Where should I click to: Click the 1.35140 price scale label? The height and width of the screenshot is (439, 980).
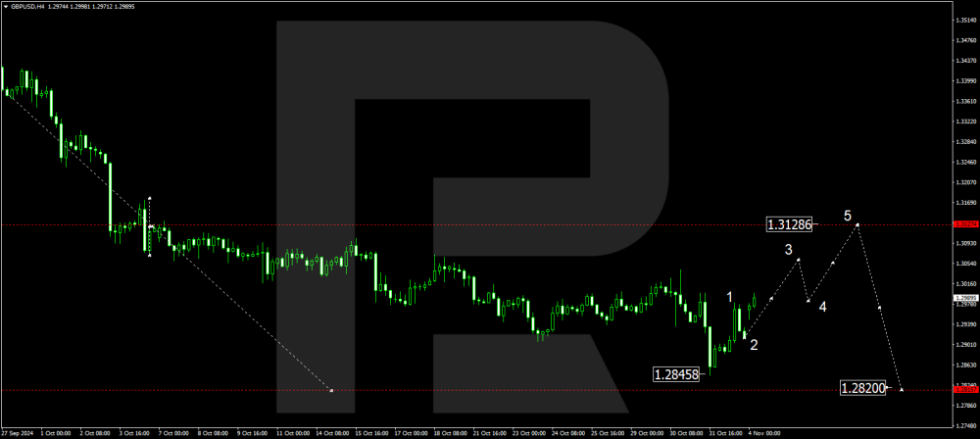coord(964,19)
